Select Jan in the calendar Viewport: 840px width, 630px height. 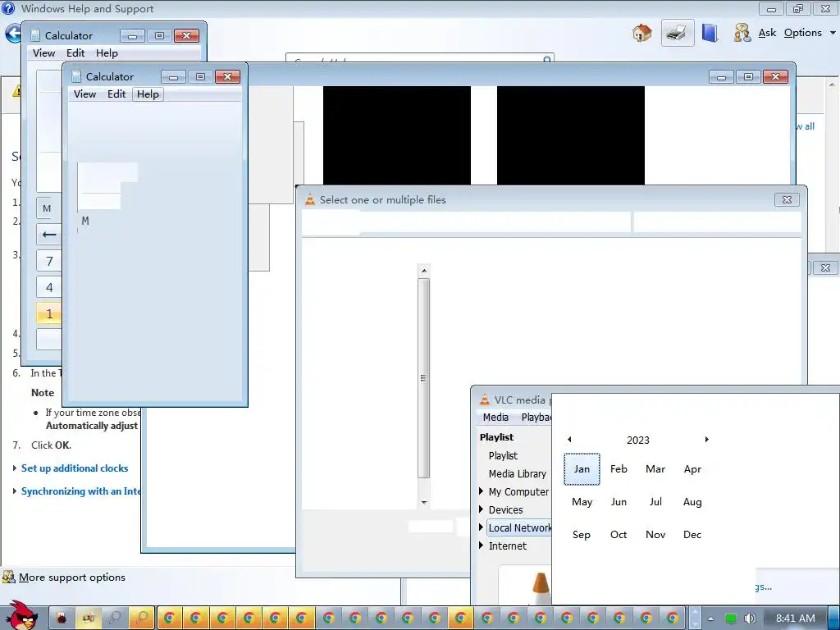tap(582, 468)
